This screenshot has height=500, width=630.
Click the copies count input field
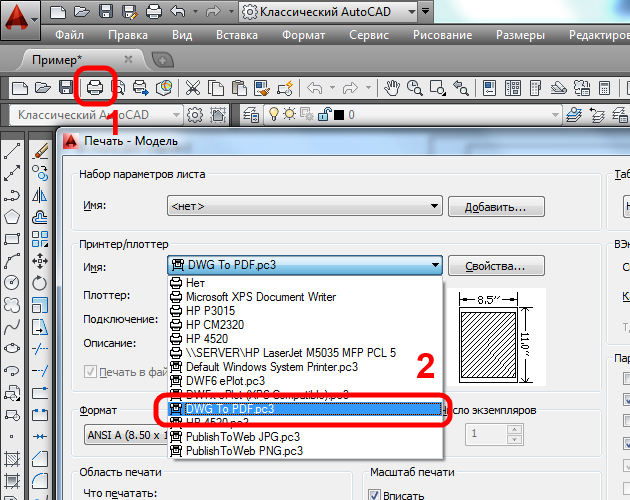(486, 434)
